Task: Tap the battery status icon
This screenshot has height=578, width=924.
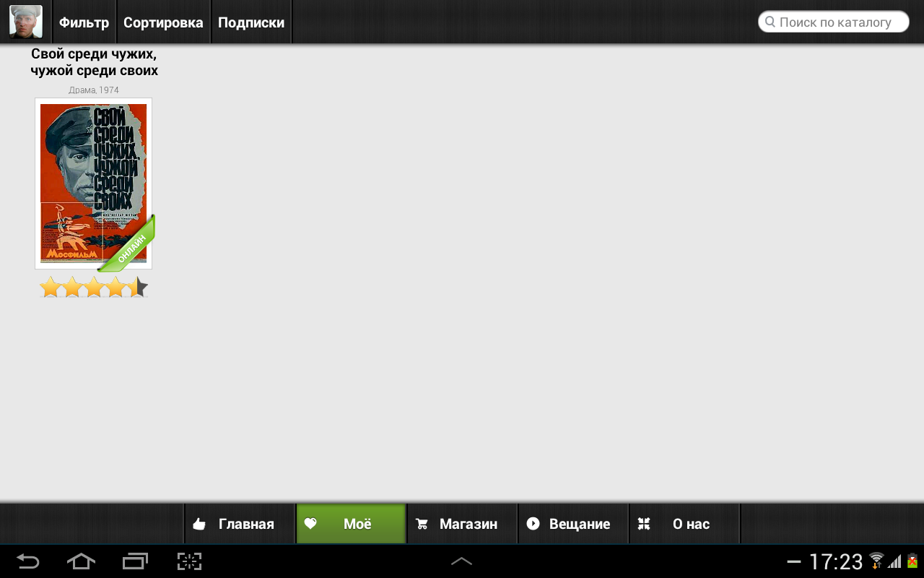Action: pyautogui.click(x=912, y=561)
